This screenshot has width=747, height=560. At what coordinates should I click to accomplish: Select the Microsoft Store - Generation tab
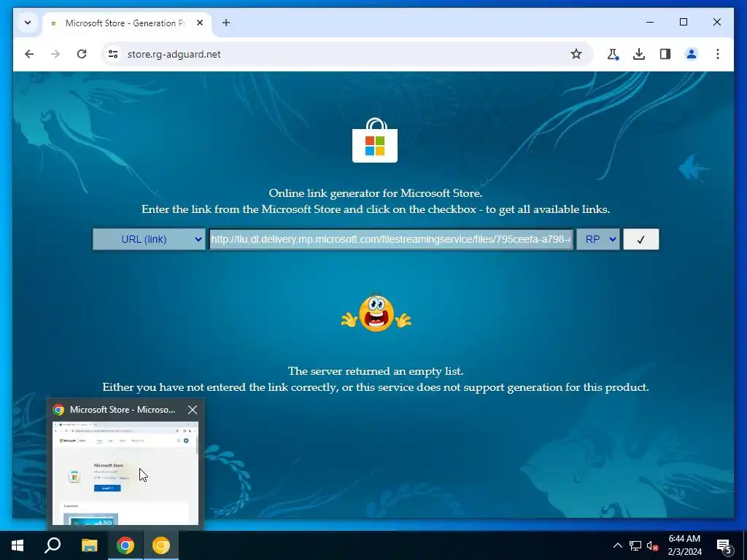(127, 23)
